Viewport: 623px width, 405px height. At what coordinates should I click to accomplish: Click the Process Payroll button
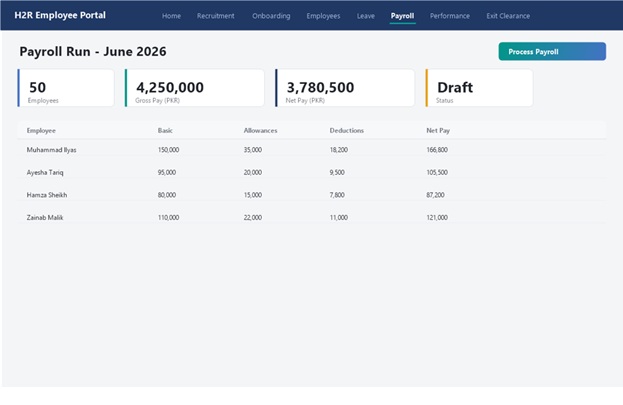click(x=552, y=52)
